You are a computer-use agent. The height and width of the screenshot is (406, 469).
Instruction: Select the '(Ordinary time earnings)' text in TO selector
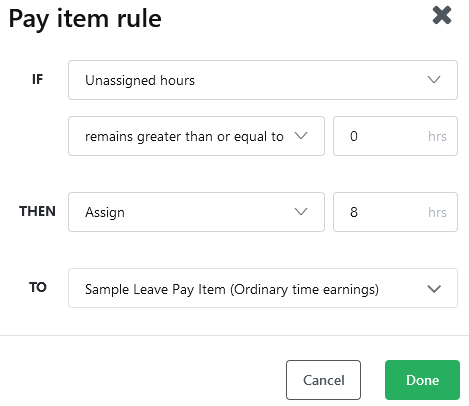(x=304, y=289)
